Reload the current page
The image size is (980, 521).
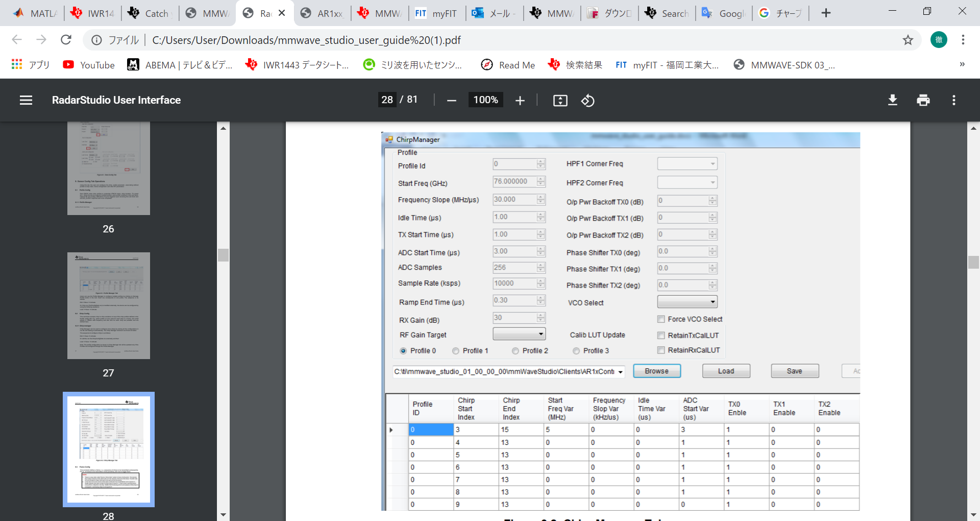coord(66,40)
